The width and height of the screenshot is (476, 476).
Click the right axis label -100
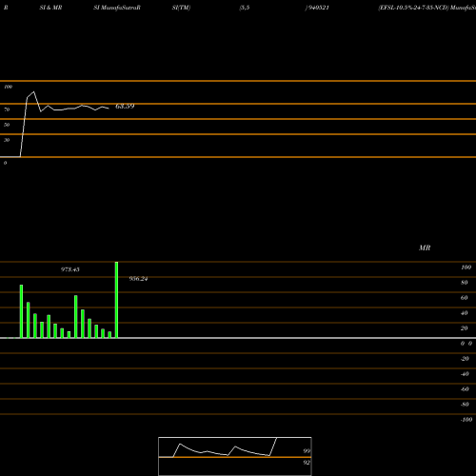(x=466, y=420)
